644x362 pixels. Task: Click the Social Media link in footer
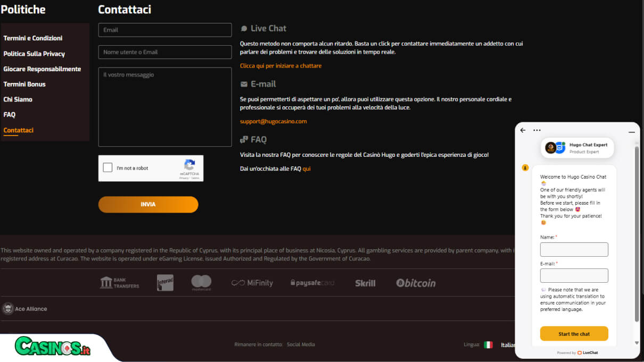[301, 344]
